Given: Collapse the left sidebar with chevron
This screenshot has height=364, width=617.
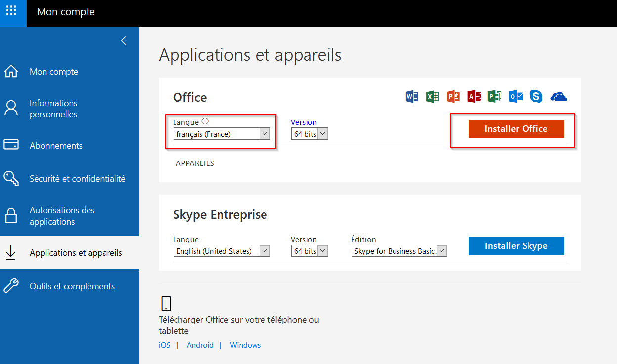Looking at the screenshot, I should (124, 41).
